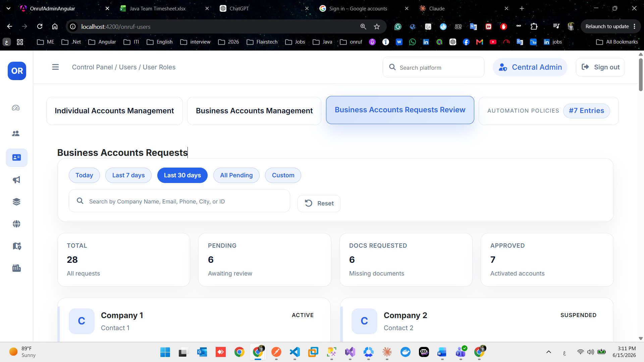Filter requests by Last 7 days
The height and width of the screenshot is (362, 644).
128,175
